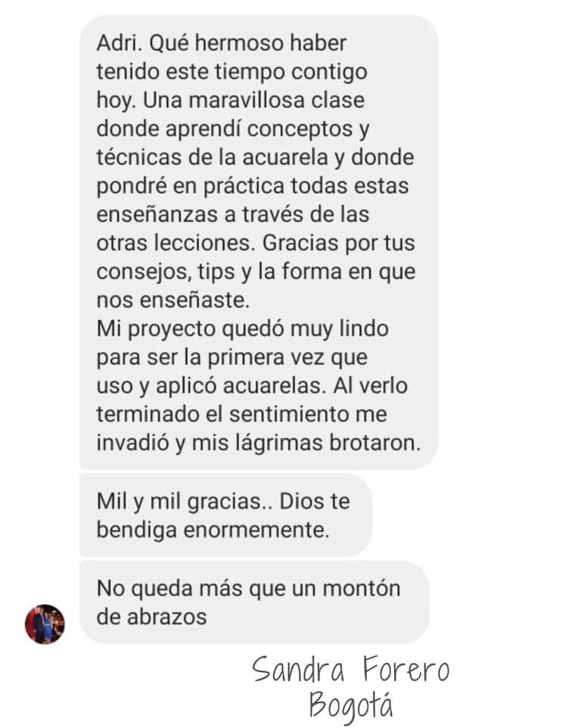The image size is (581, 728).
Task: Select the line 'consejos, tips y la forma en que'
Action: (x=256, y=272)
